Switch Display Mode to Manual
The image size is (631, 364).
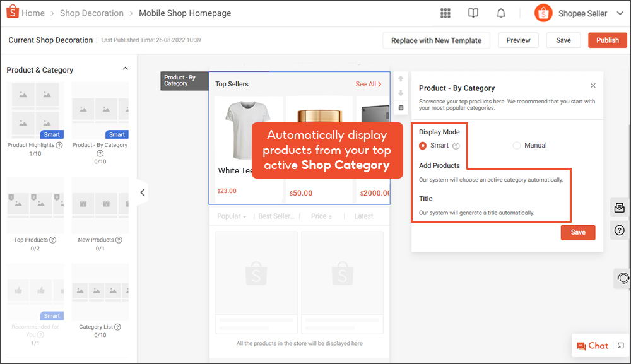pos(516,145)
